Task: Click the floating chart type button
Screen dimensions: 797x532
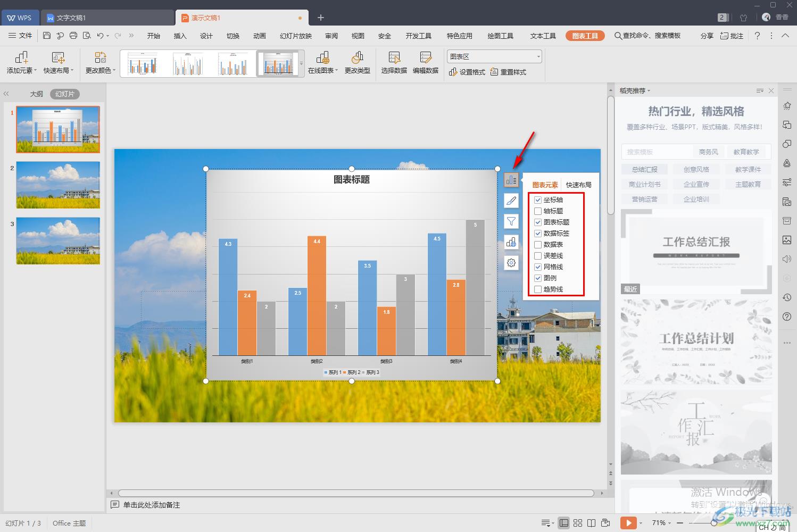Action: [511, 242]
